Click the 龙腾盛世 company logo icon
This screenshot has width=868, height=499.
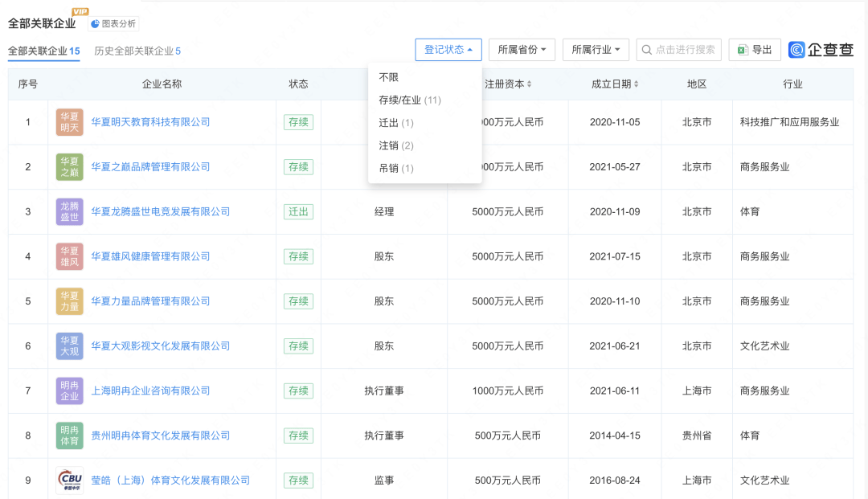(70, 212)
